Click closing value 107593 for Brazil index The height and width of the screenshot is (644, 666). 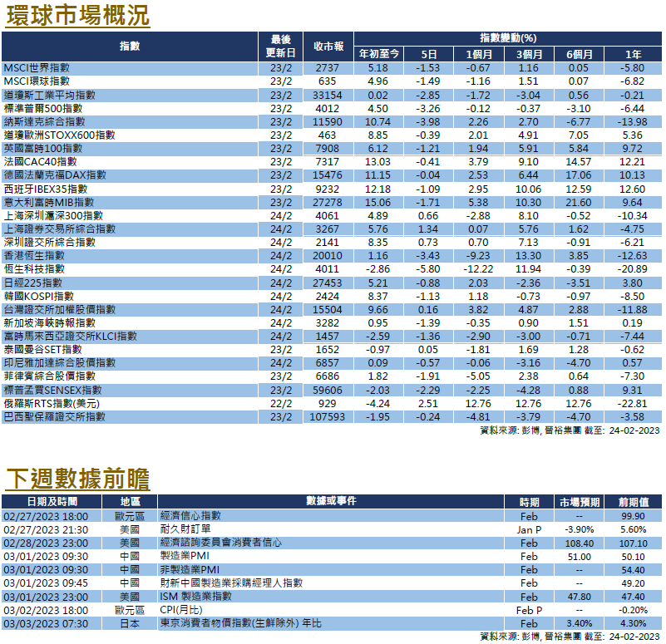point(327,417)
